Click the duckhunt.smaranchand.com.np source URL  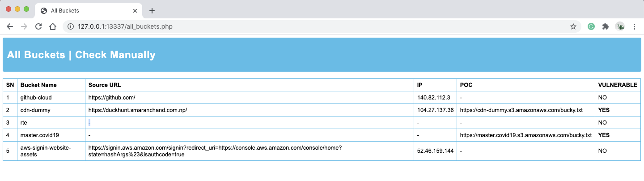(x=138, y=110)
